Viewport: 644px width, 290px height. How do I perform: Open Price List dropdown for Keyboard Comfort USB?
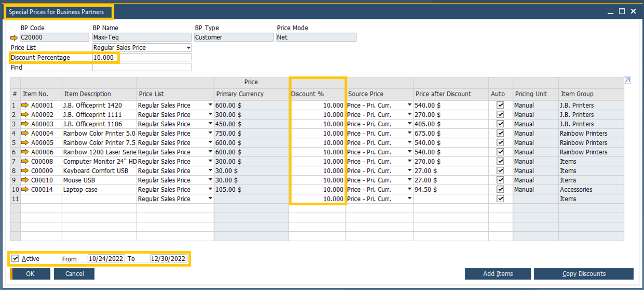click(x=210, y=171)
